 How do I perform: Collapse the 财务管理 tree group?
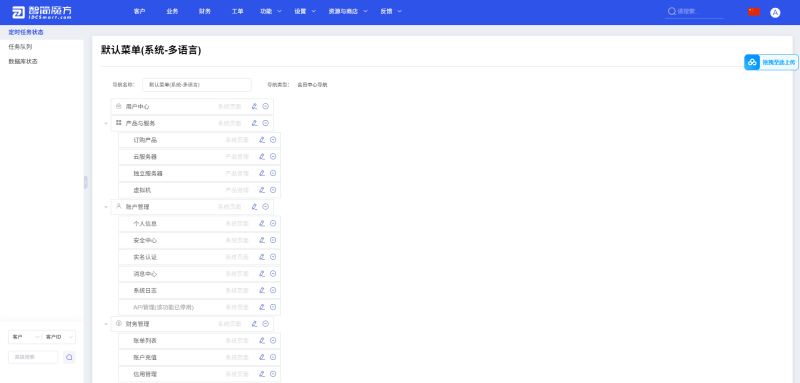pyautogui.click(x=106, y=324)
